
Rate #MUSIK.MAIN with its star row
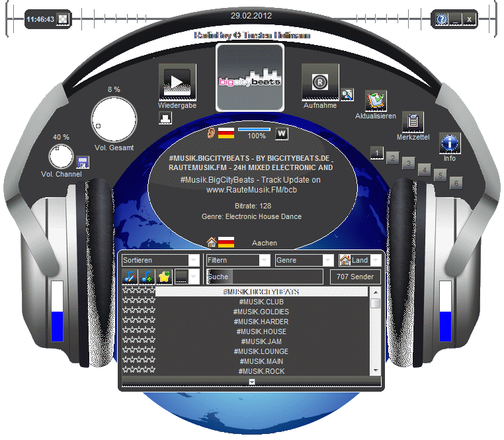139,360
